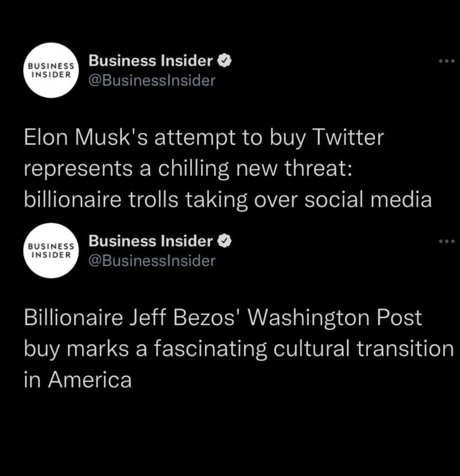Click Business Insider display name in top tweet
This screenshot has width=460, height=476.
[150, 62]
